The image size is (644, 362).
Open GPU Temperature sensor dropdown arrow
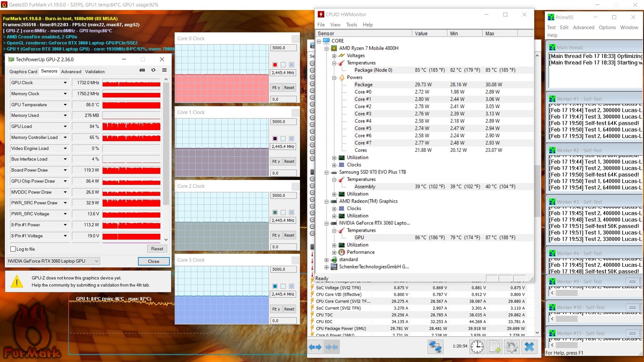[65, 105]
